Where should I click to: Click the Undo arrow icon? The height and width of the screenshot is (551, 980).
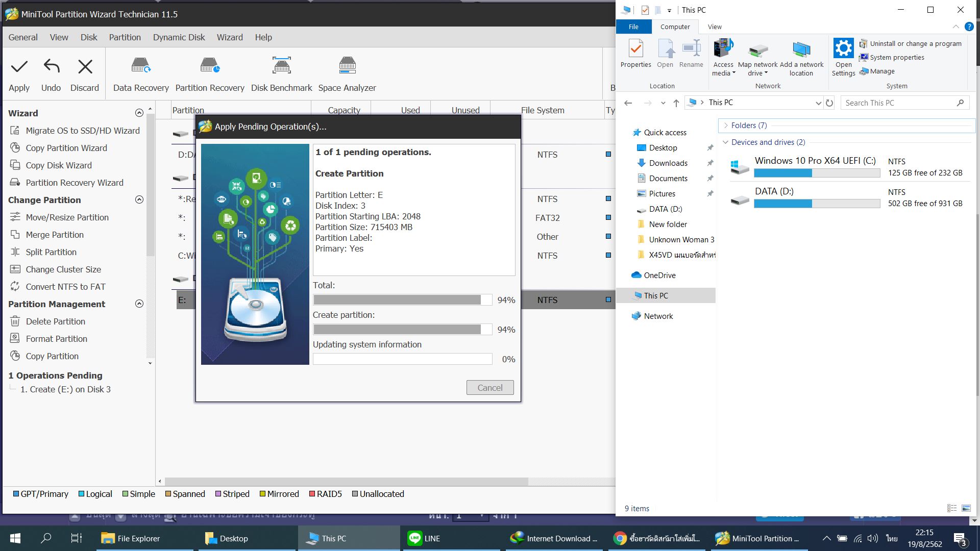coord(51,67)
